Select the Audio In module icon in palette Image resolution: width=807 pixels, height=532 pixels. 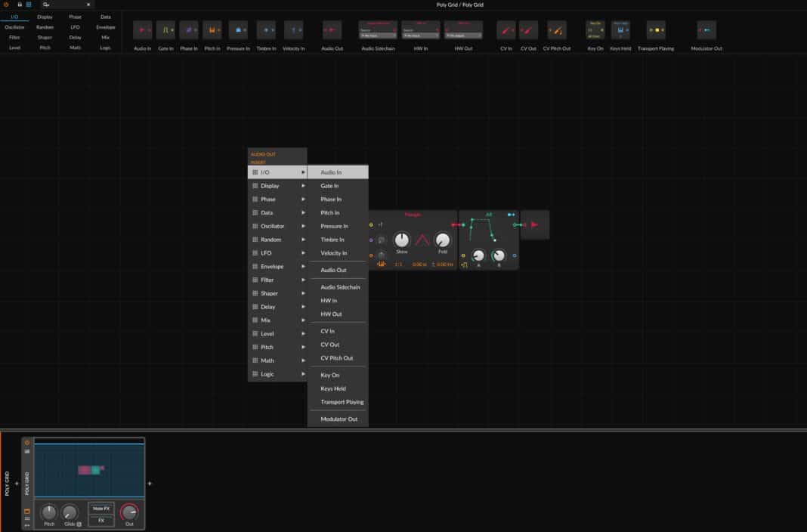pyautogui.click(x=141, y=30)
